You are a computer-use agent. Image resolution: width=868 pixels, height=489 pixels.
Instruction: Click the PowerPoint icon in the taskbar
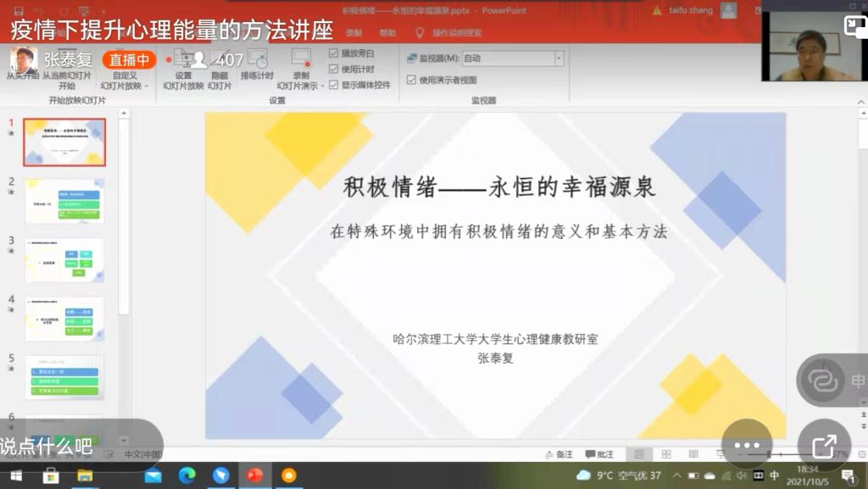click(254, 475)
